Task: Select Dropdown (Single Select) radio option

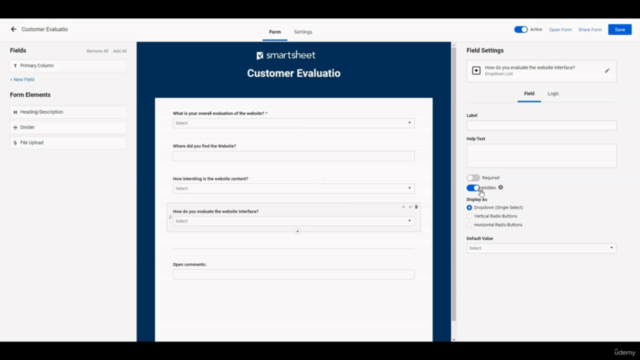Action: [469, 207]
